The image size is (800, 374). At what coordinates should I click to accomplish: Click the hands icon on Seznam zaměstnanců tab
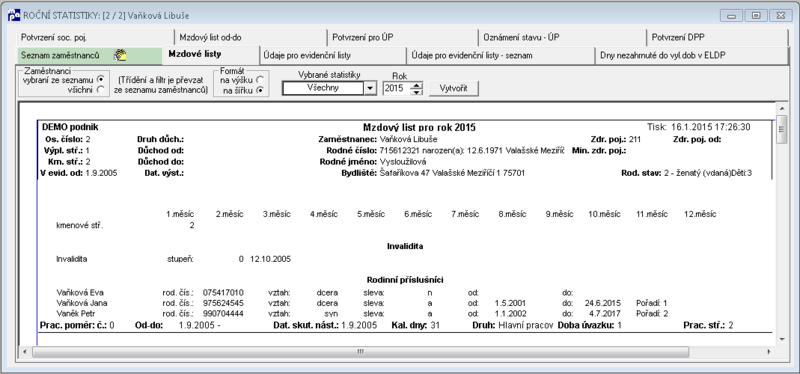pyautogui.click(x=120, y=55)
